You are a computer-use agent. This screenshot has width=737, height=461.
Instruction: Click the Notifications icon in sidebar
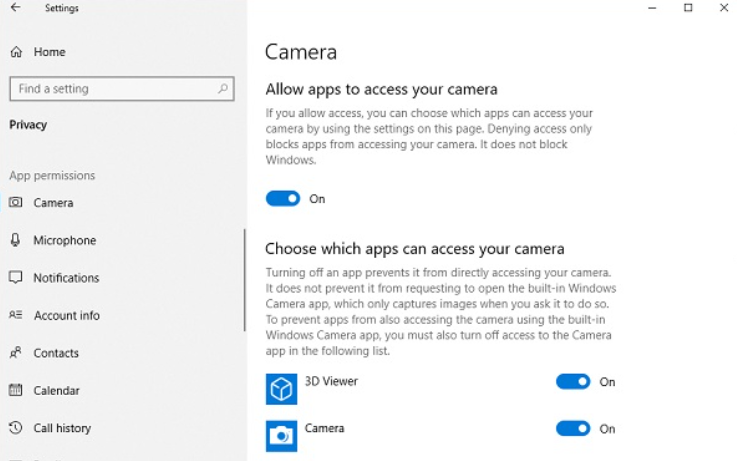tap(16, 278)
